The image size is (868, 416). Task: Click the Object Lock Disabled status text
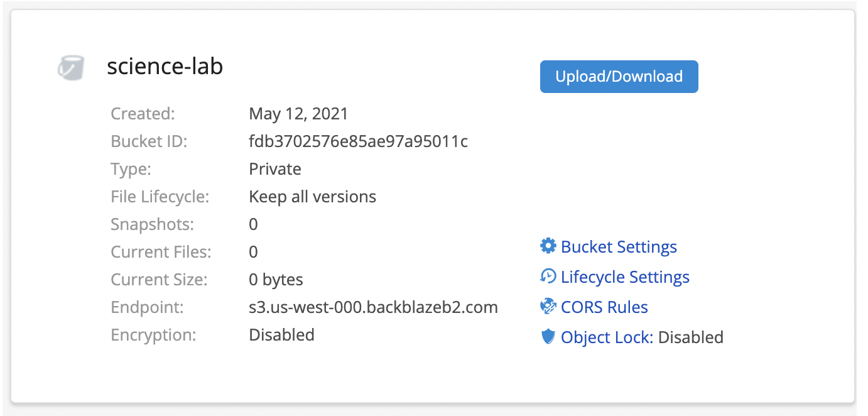pyautogui.click(x=690, y=337)
